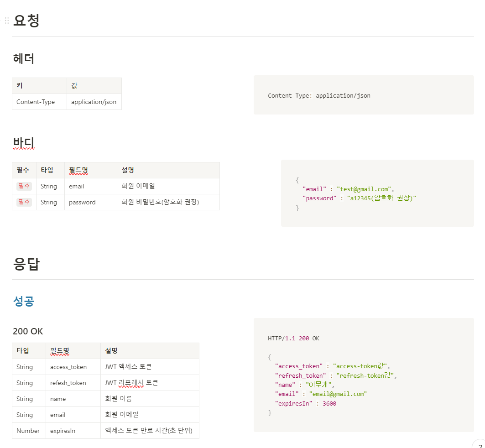Image resolution: width=485 pixels, height=448 pixels.
Task: Select the access_token row in the response table
Action: coord(68,367)
